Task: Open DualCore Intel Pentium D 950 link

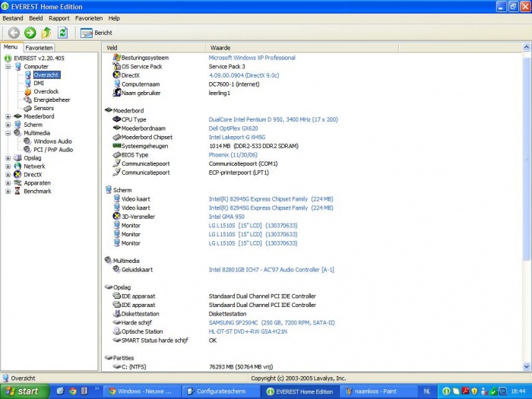Action: tap(273, 119)
